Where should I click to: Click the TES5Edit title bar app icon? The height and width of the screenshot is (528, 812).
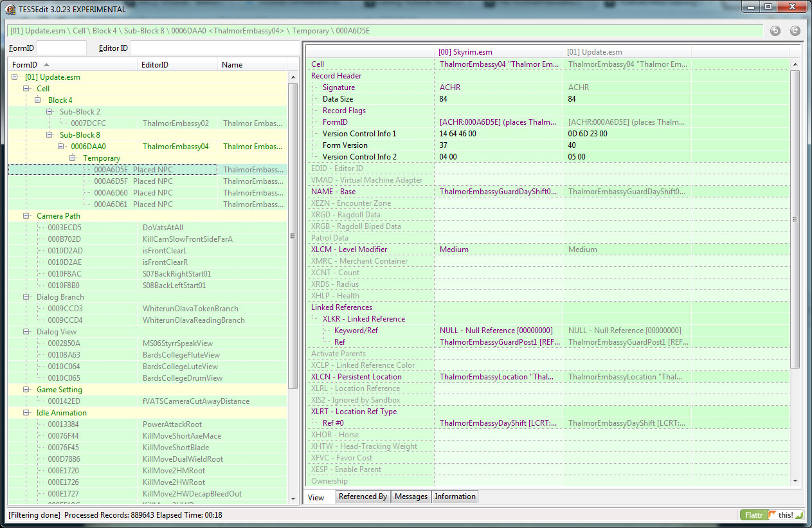(10, 10)
